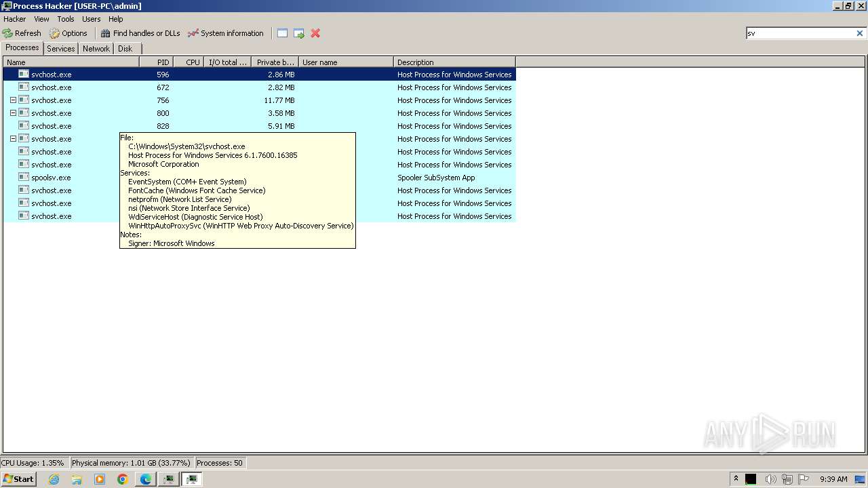
Task: Select the Find window toolbar icon
Action: coord(283,33)
